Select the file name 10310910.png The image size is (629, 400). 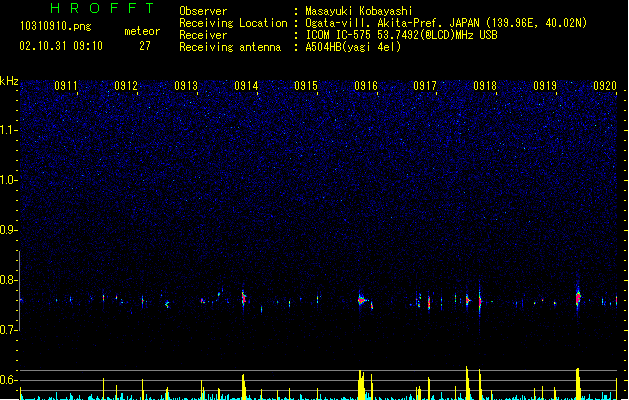[55, 27]
